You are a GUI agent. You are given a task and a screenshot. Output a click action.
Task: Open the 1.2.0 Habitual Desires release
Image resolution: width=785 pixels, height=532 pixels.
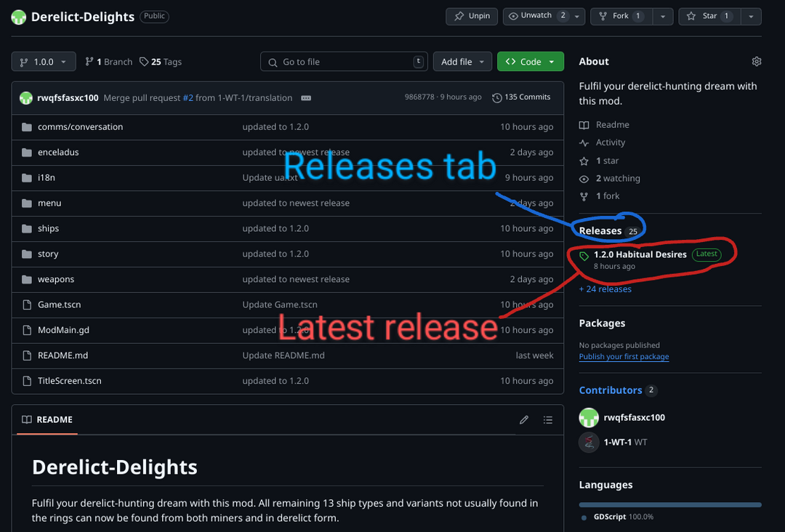click(x=640, y=254)
